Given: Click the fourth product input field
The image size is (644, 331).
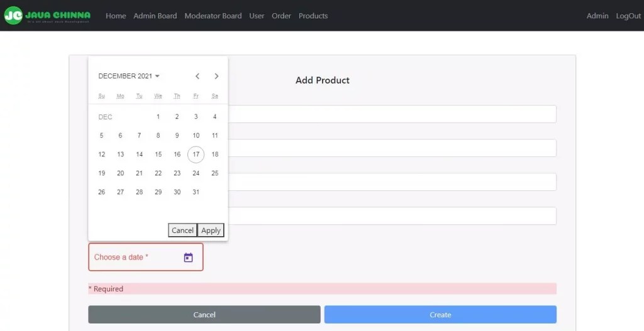Looking at the screenshot, I should [x=392, y=215].
